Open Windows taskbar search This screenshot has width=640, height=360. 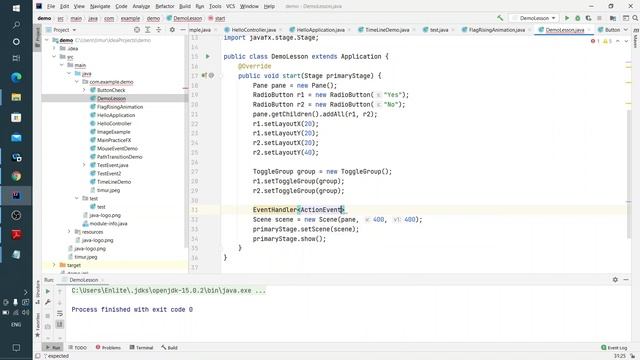pyautogui.click(x=16, y=25)
